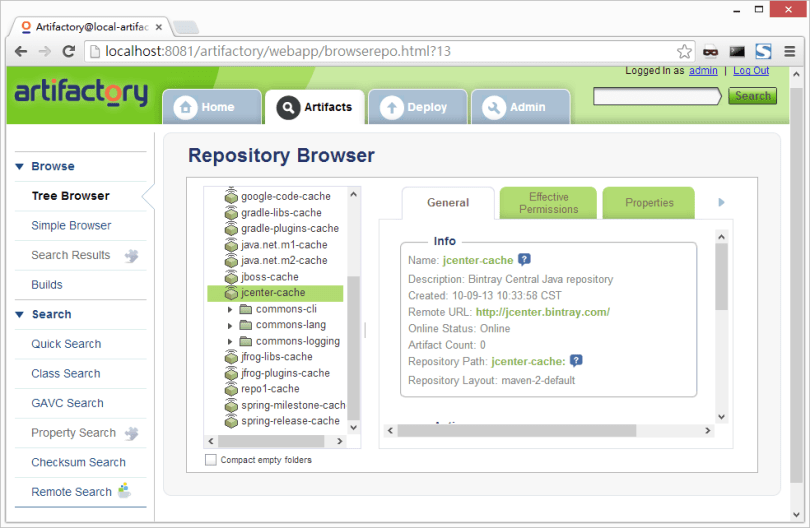Open the Deploy tab
This screenshot has height=528, width=810.
coord(416,107)
